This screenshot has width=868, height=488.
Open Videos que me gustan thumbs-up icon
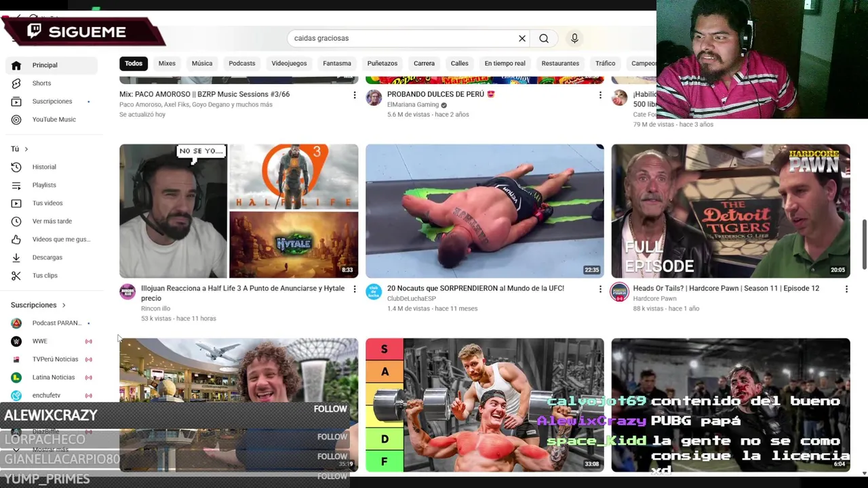click(x=16, y=239)
